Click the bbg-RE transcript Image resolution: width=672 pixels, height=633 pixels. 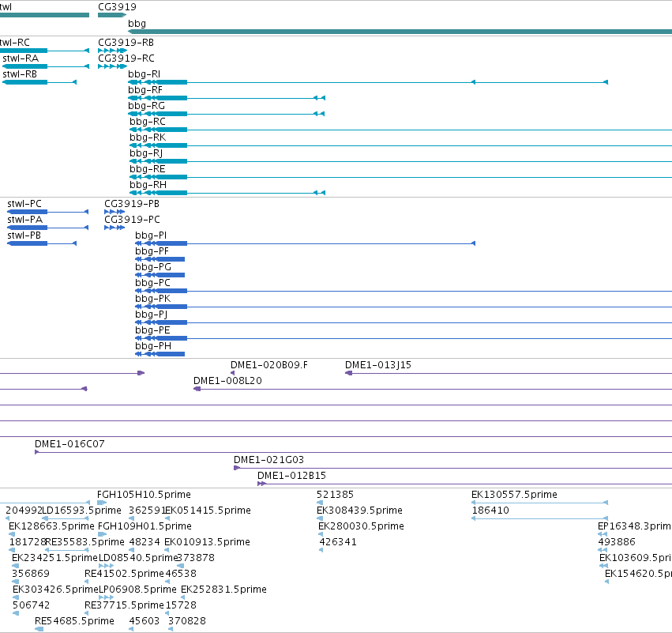(400, 177)
